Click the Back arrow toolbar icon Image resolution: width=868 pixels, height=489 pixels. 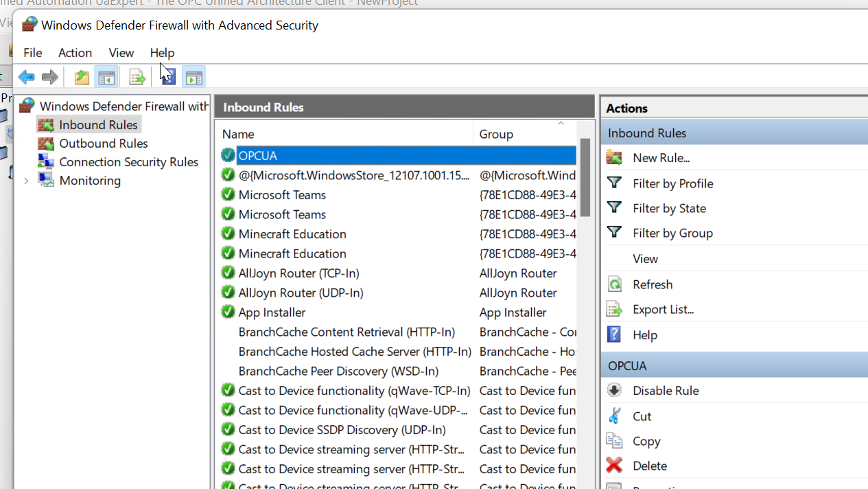(x=26, y=77)
